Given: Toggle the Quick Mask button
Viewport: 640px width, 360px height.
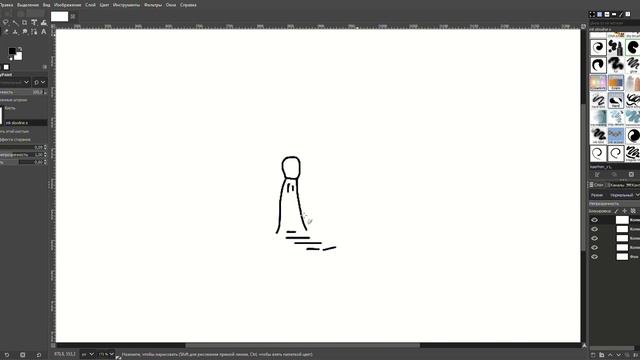Looking at the screenshot, I should tap(53, 346).
